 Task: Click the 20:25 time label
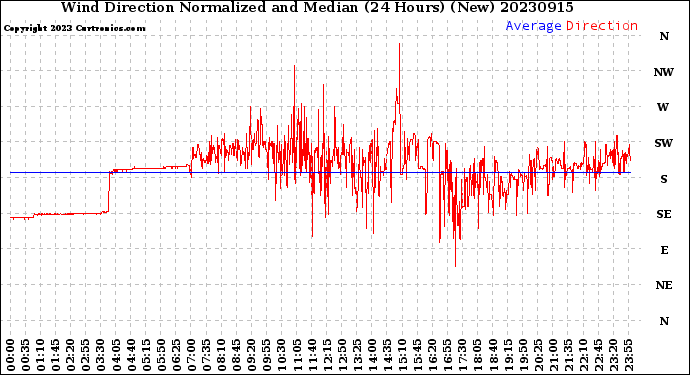(x=538, y=355)
